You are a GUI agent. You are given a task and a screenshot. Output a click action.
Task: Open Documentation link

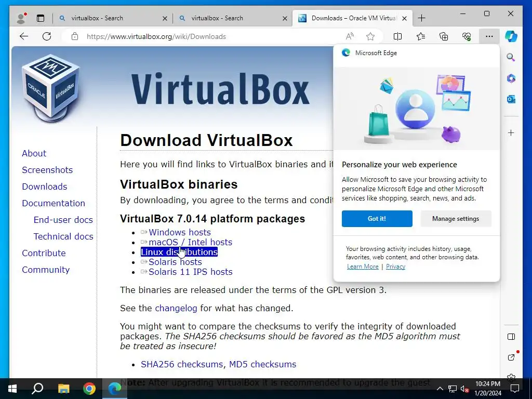tap(54, 203)
